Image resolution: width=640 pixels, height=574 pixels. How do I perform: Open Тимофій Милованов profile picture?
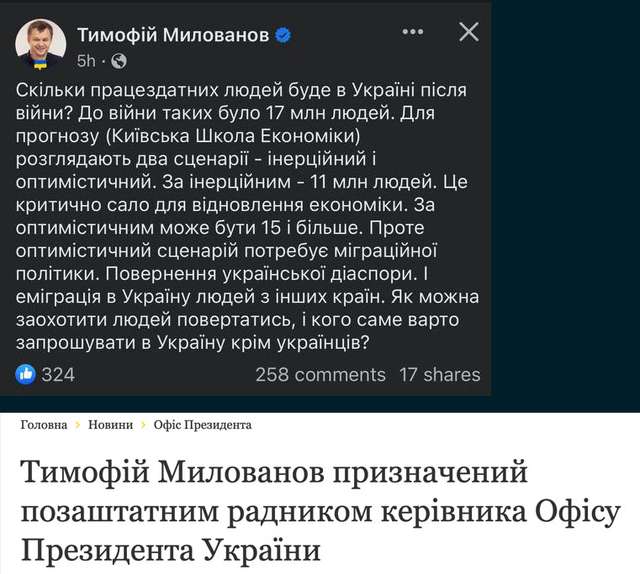point(42,44)
